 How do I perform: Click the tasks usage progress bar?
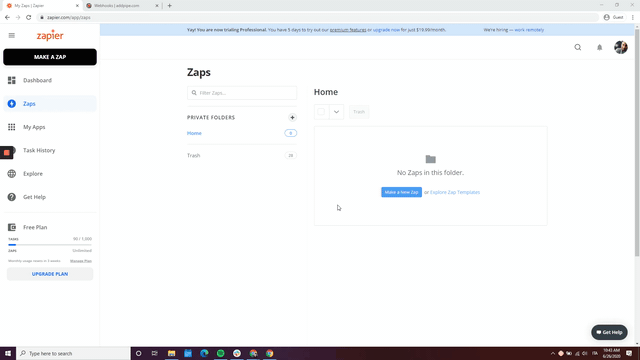50,244
